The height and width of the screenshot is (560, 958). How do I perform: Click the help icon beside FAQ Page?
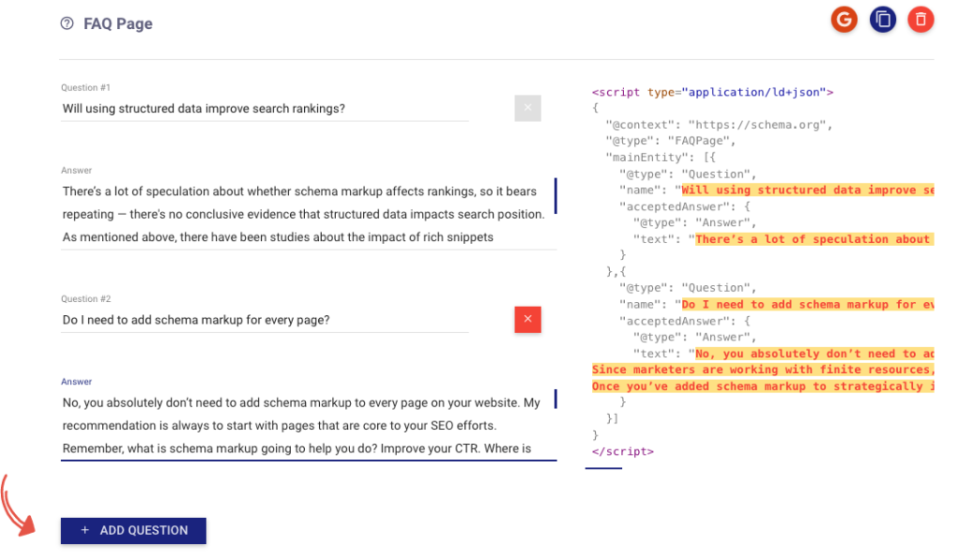click(x=66, y=24)
